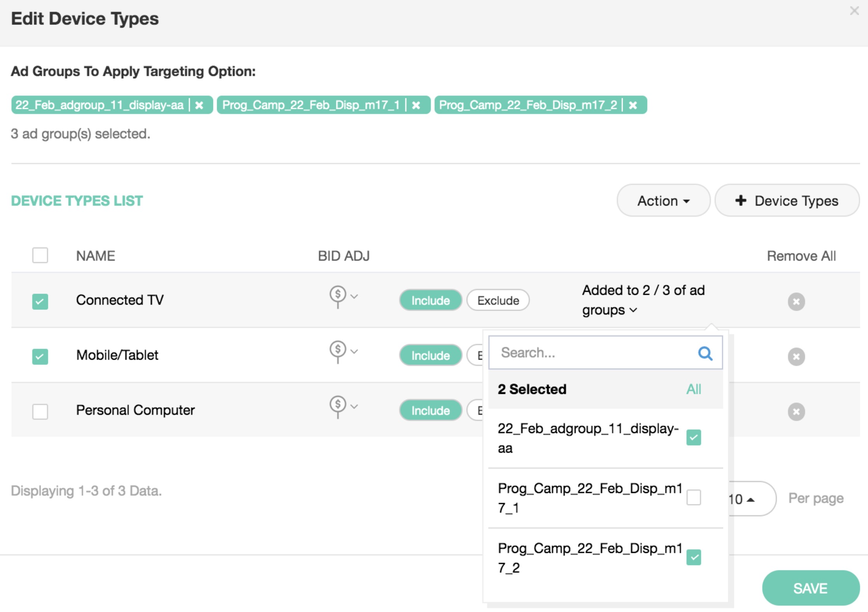Select Include for Mobile/Tablet

tap(430, 355)
